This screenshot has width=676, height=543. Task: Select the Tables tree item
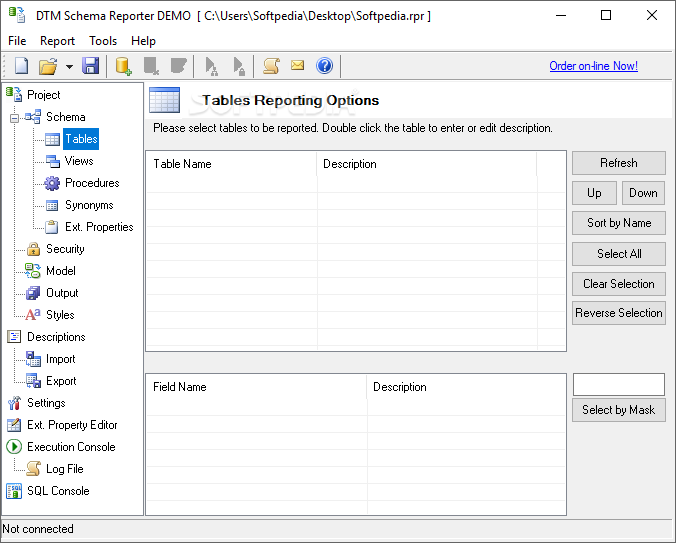coord(81,139)
